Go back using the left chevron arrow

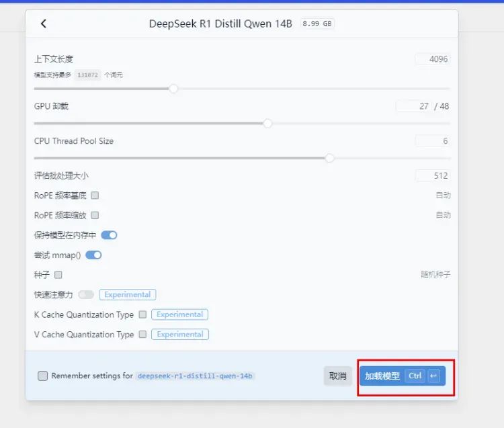coord(44,24)
